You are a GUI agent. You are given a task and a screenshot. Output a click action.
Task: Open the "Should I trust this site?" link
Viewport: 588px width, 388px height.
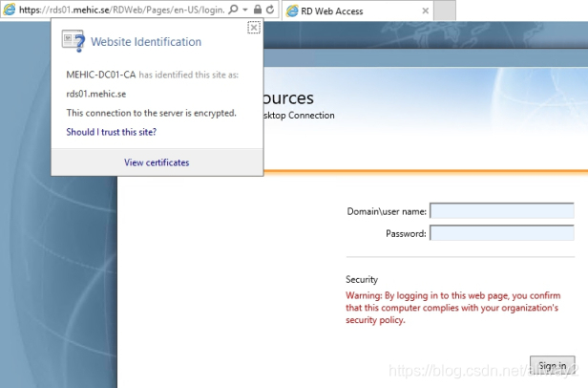point(111,132)
